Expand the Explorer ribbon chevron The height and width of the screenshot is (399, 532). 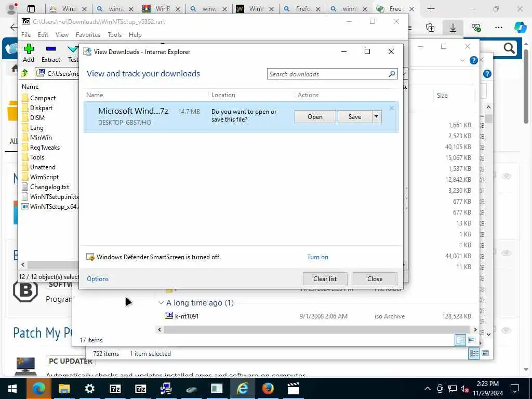(462, 60)
